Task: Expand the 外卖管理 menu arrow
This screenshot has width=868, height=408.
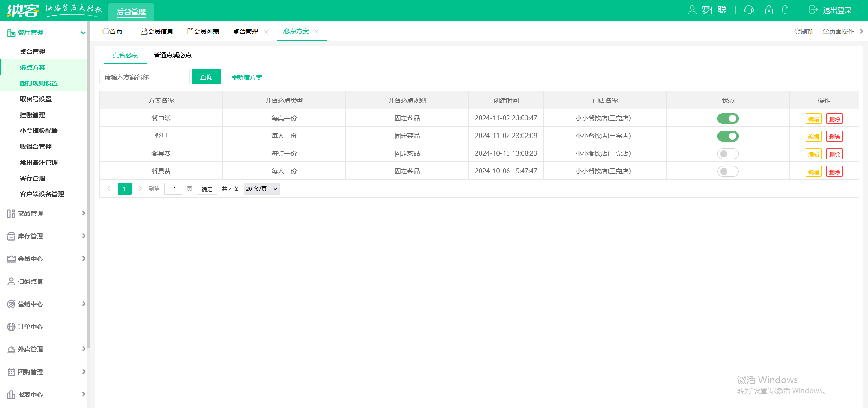Action: (x=84, y=349)
